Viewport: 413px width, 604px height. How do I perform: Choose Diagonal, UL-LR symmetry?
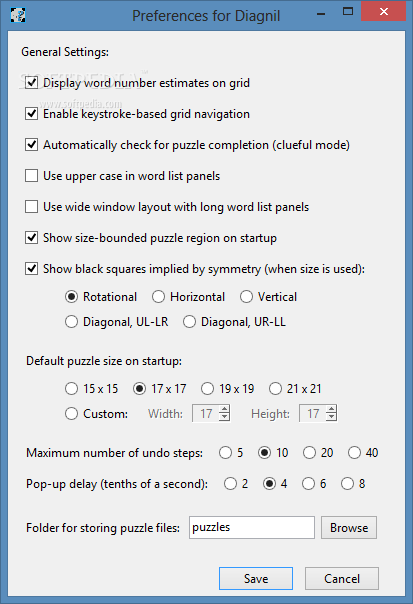[x=71, y=322]
